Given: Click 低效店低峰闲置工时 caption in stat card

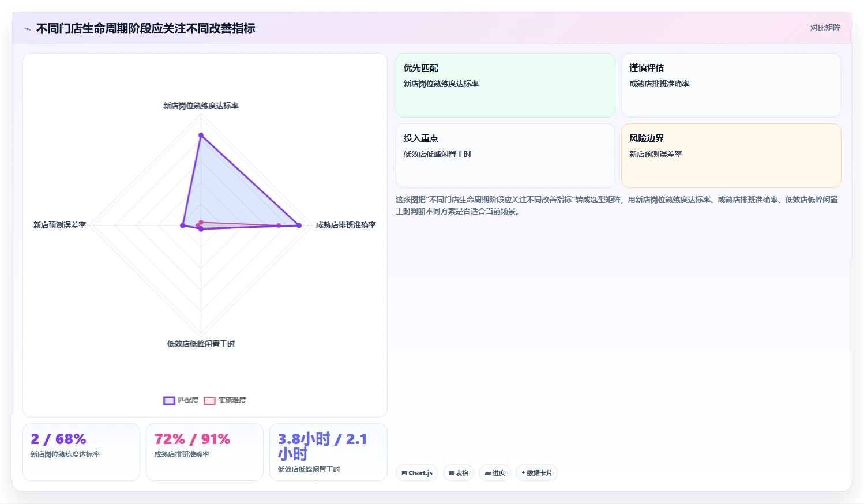Looking at the screenshot, I should point(309,469).
